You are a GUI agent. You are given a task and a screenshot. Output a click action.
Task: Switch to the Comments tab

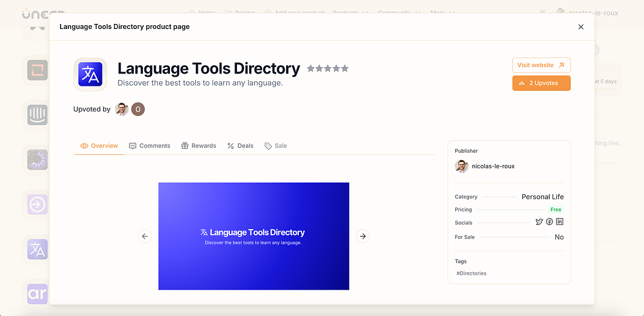point(149,146)
